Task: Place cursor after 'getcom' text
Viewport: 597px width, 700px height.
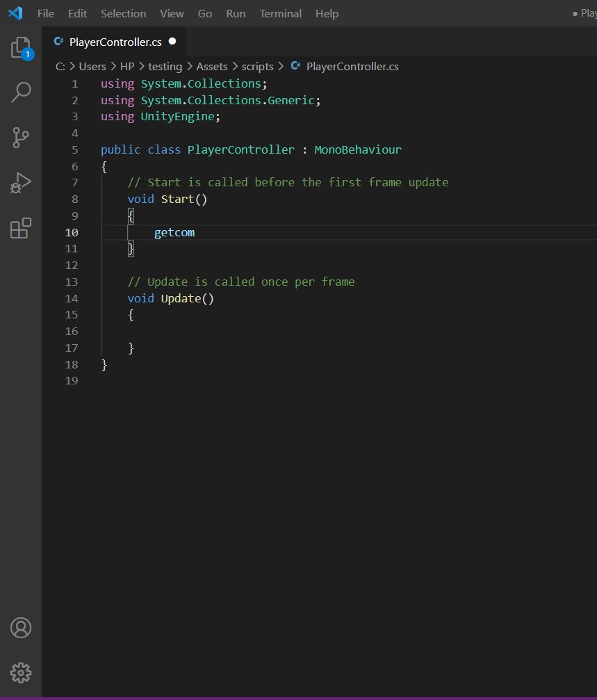Action: click(195, 233)
